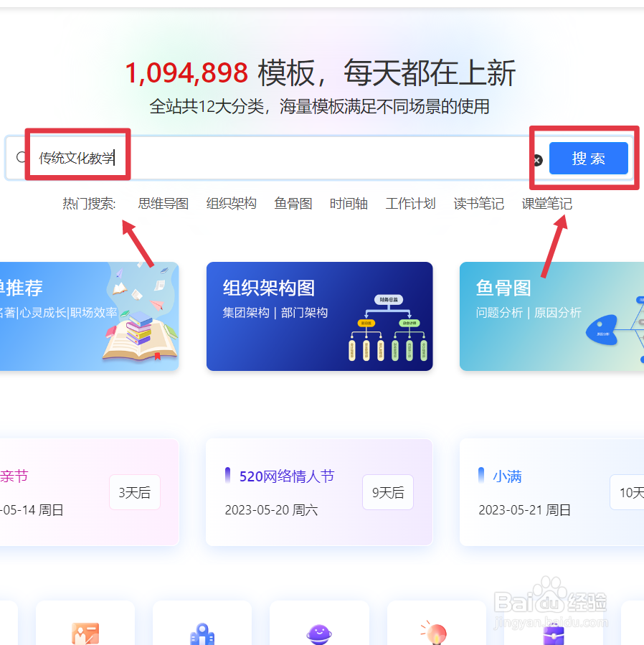Screen dimensions: 644x645
Task: Open hot search term 鱼骨图
Action: tap(293, 203)
